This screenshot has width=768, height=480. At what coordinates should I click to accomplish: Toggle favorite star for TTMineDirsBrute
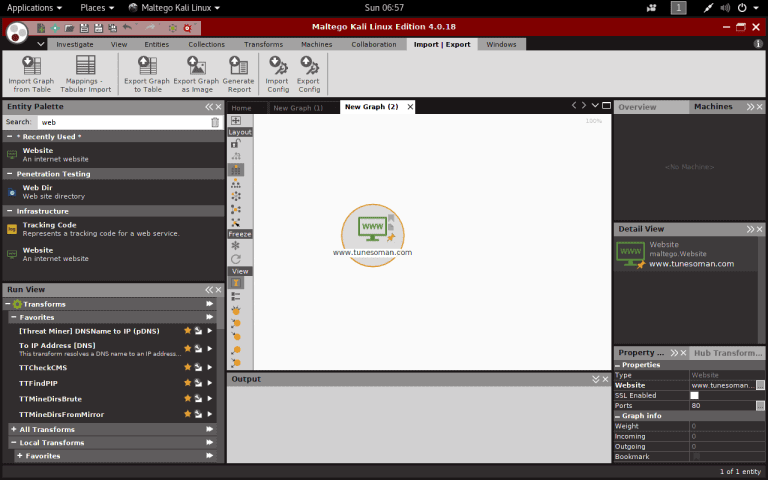coord(187,399)
